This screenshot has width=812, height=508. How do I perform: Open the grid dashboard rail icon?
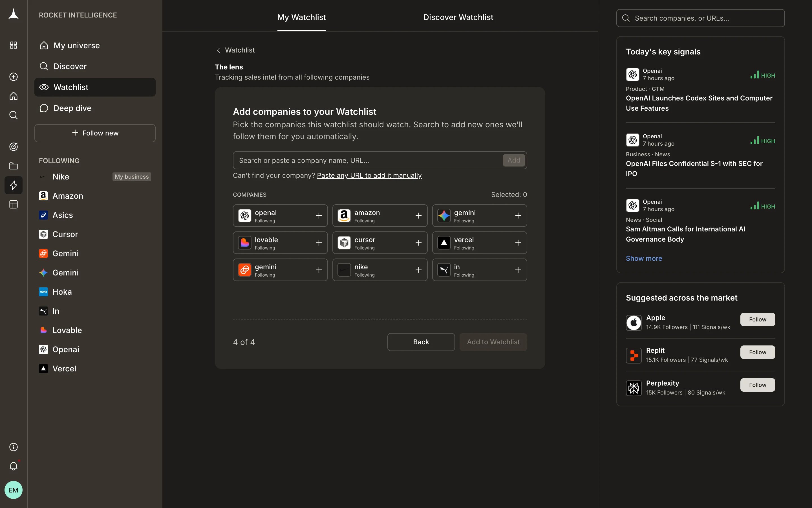click(14, 45)
